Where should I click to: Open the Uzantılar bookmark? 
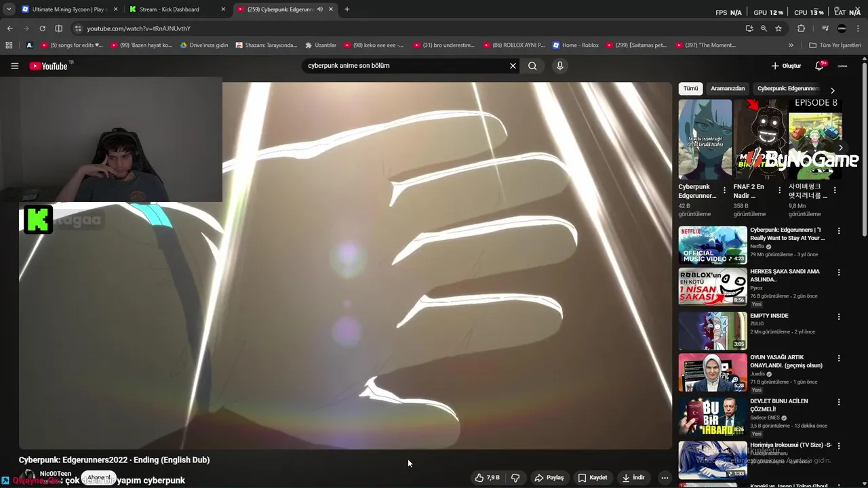pos(321,45)
